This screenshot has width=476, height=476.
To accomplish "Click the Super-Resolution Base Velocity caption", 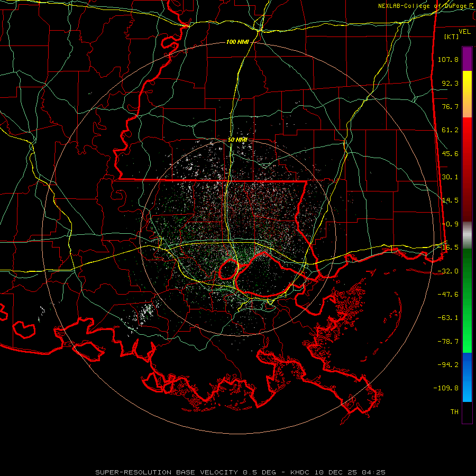I will 241,472.
